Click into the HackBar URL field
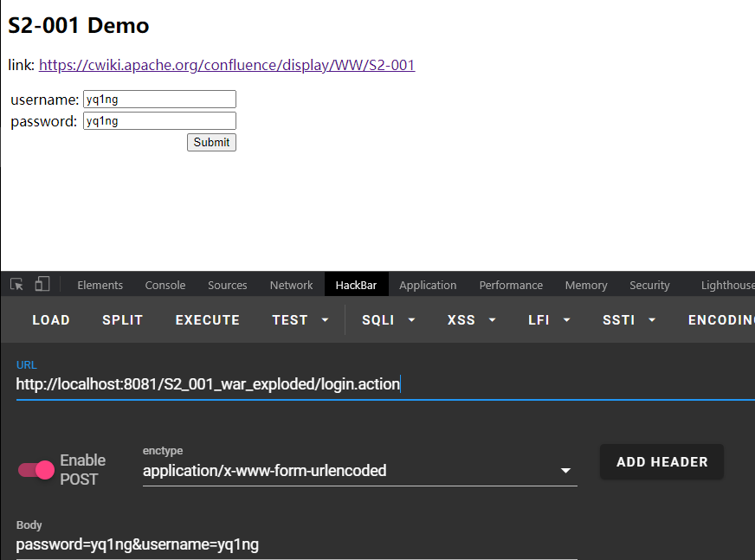The height and width of the screenshot is (560, 755). [x=385, y=384]
